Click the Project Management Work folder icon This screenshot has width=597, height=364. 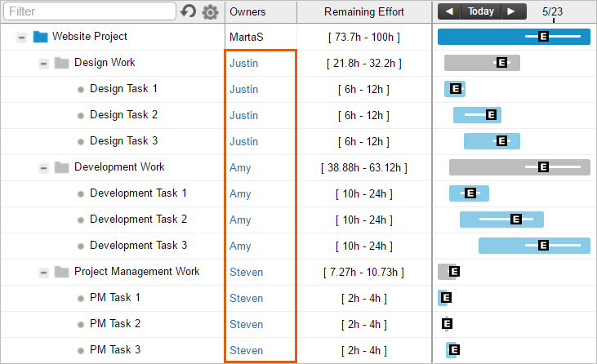pos(62,272)
